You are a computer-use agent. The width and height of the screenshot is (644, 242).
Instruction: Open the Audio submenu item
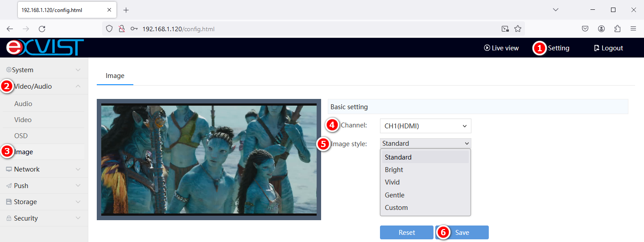(x=23, y=104)
